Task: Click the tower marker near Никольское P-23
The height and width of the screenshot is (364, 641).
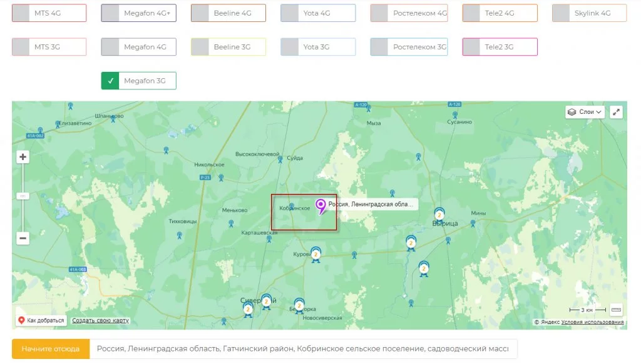Action: pos(221,178)
